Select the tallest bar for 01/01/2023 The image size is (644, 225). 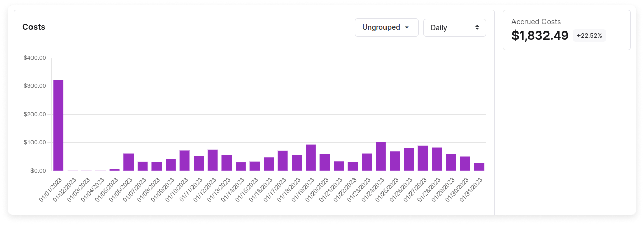58,125
